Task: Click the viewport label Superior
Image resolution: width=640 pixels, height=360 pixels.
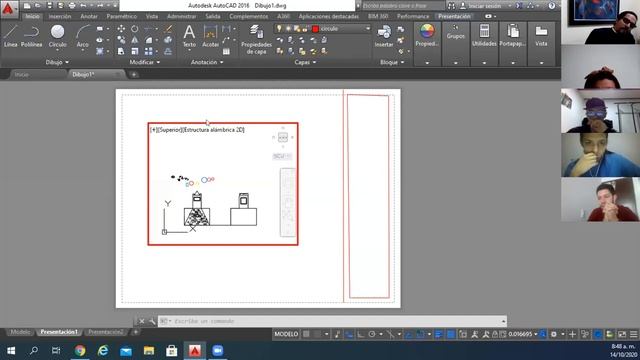Action: pyautogui.click(x=169, y=130)
